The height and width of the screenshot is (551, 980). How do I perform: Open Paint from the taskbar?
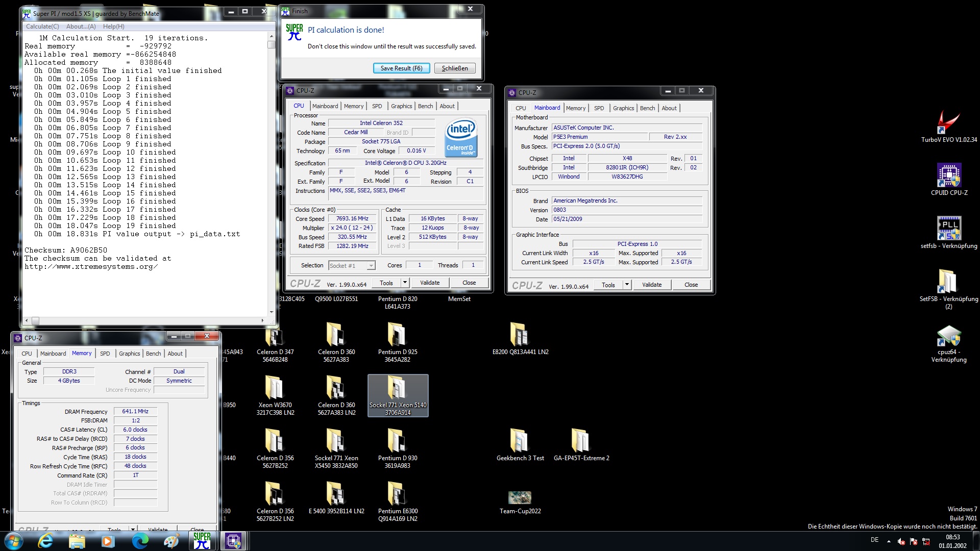pyautogui.click(x=170, y=541)
